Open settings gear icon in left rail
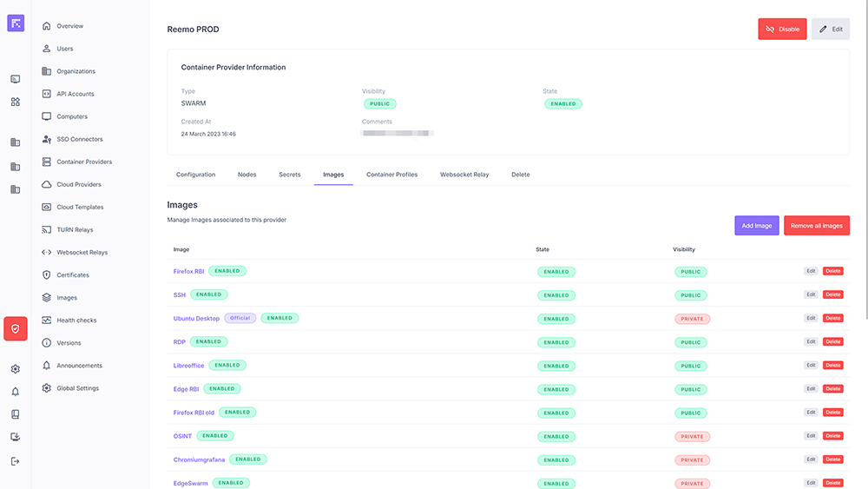The height and width of the screenshot is (489, 868). click(x=16, y=369)
